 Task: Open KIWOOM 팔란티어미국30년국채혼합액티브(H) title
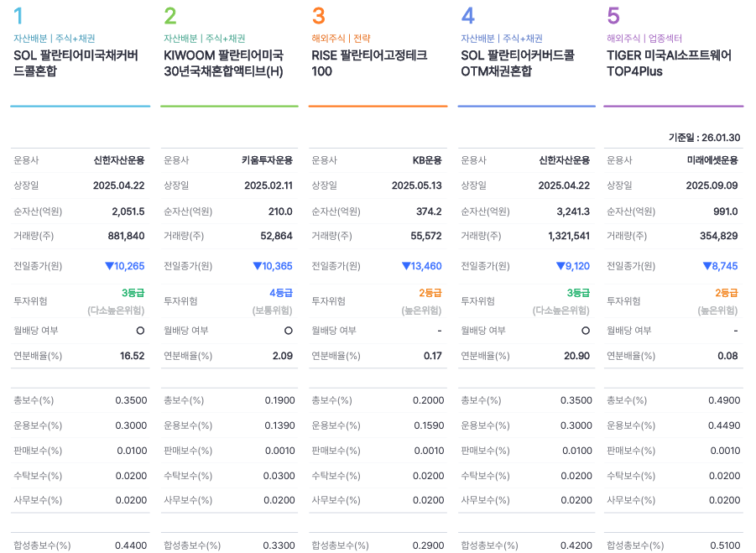[x=224, y=63]
